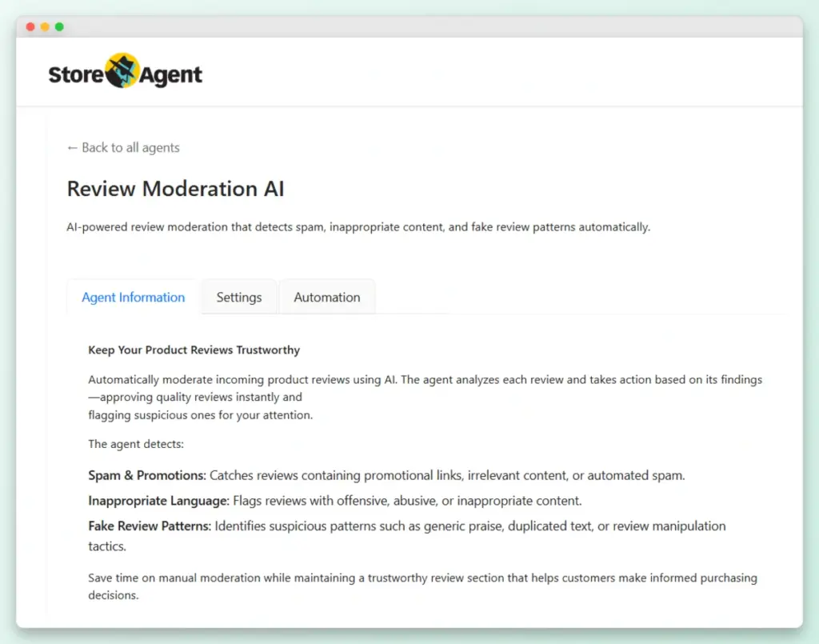Click the AI-powered review moderation description line
Image resolution: width=819 pixels, height=644 pixels.
coord(357,226)
